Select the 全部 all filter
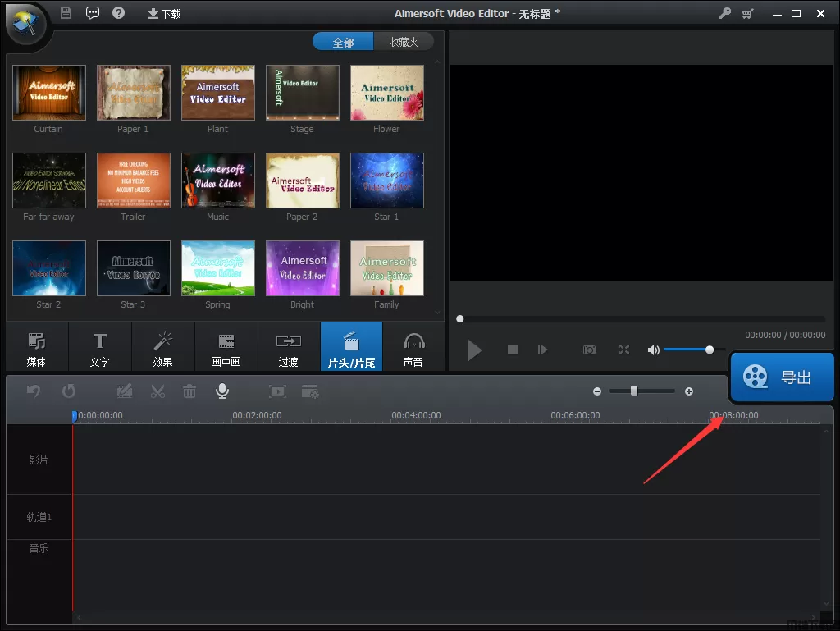840x631 pixels. click(343, 42)
